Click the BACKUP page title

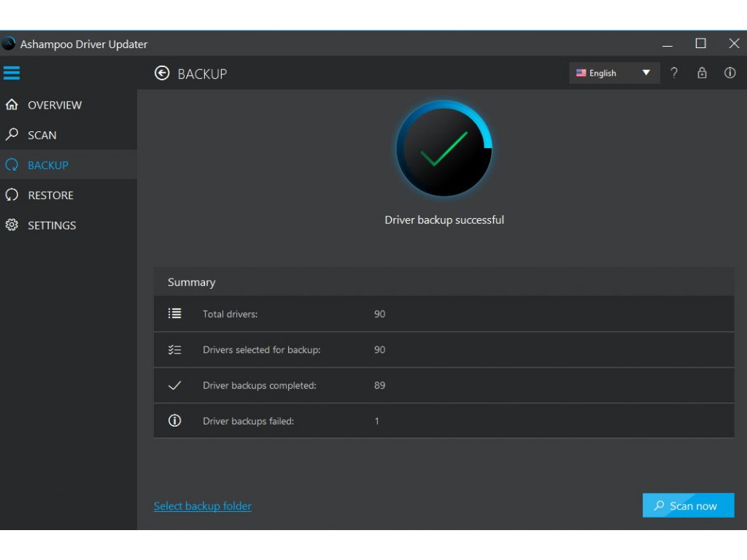203,74
